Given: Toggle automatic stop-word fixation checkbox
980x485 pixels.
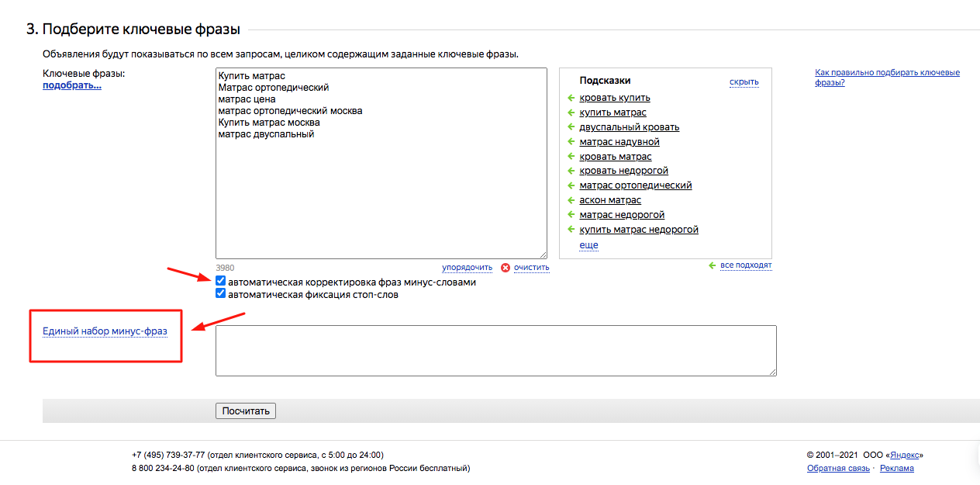Looking at the screenshot, I should click(x=221, y=294).
